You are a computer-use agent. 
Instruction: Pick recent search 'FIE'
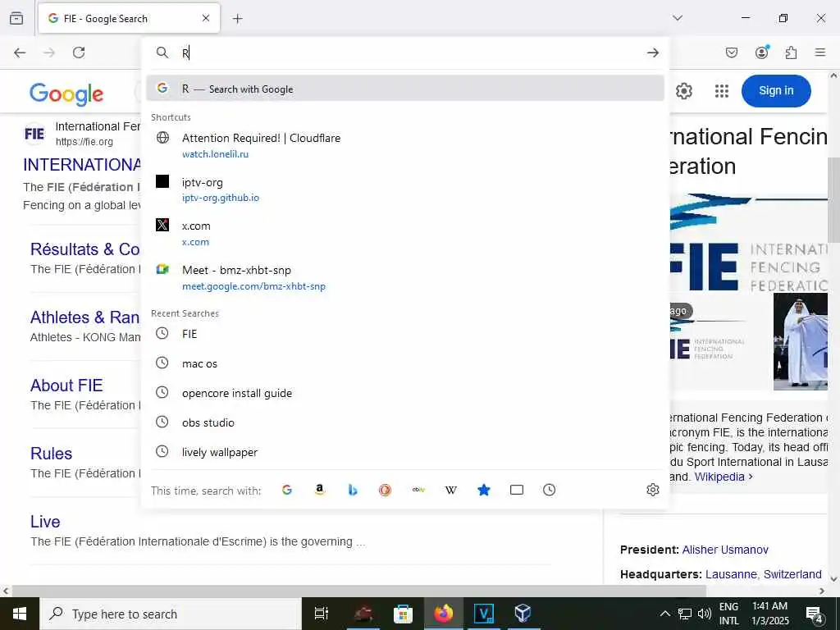click(405, 334)
